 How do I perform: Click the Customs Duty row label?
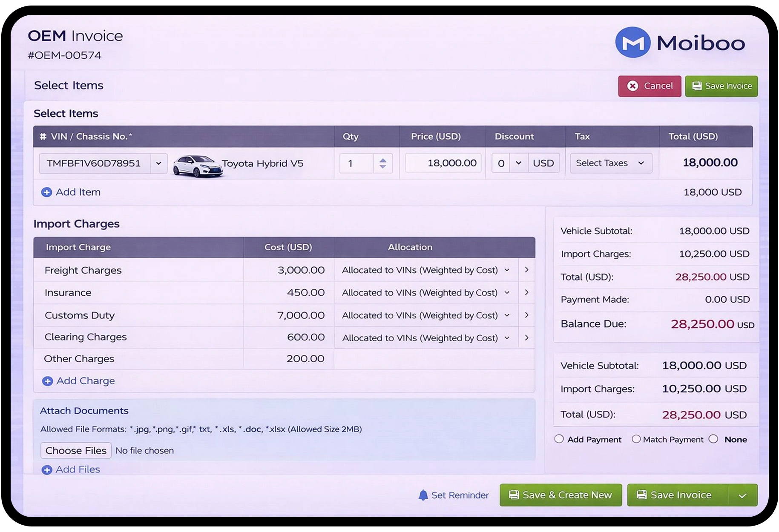(x=80, y=316)
